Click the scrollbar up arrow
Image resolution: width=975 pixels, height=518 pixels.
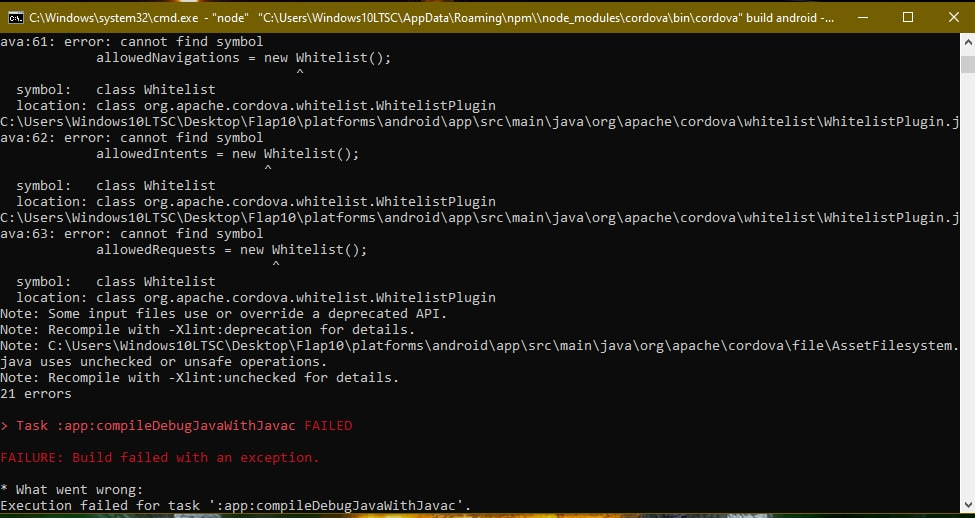click(x=968, y=42)
